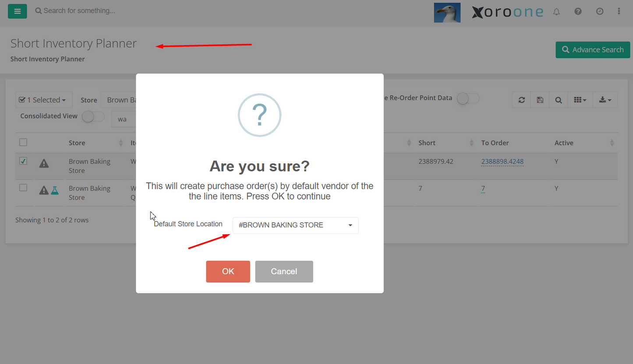Toggle the Re-Order Point Data switch
Viewport: 633px width, 364px height.
[468, 98]
